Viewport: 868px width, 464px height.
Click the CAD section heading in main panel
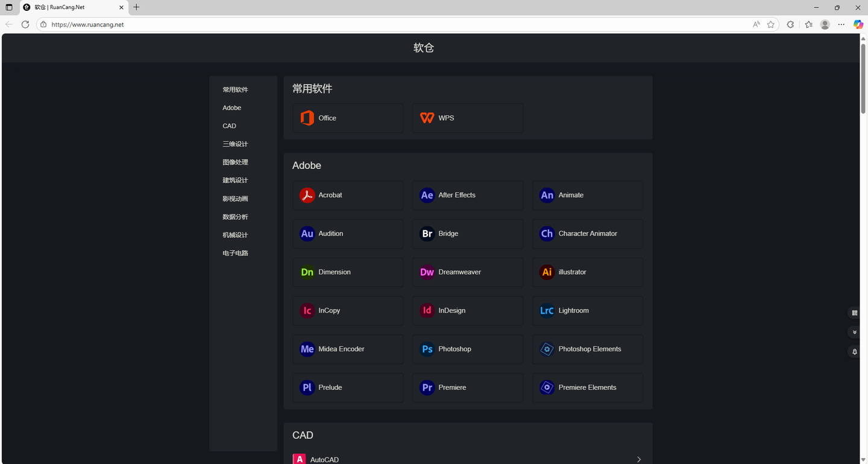coord(303,435)
